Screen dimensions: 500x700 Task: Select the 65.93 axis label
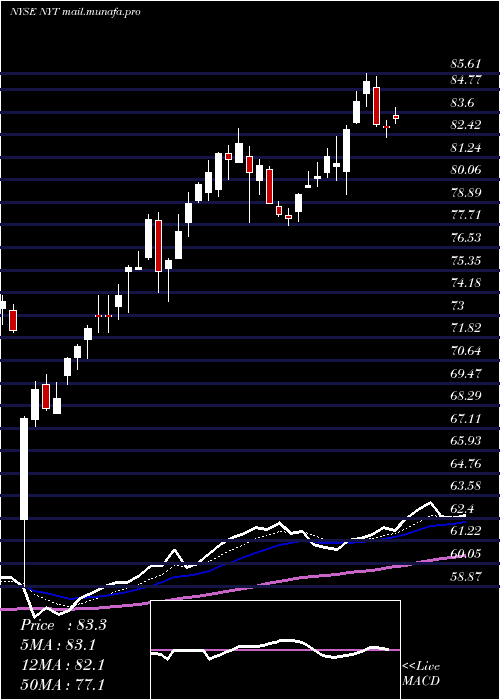pos(466,441)
